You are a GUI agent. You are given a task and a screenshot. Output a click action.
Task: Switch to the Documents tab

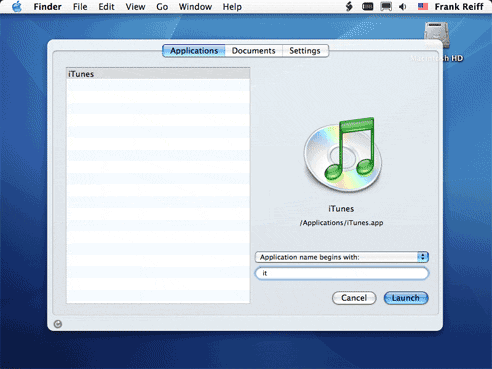coord(254,51)
